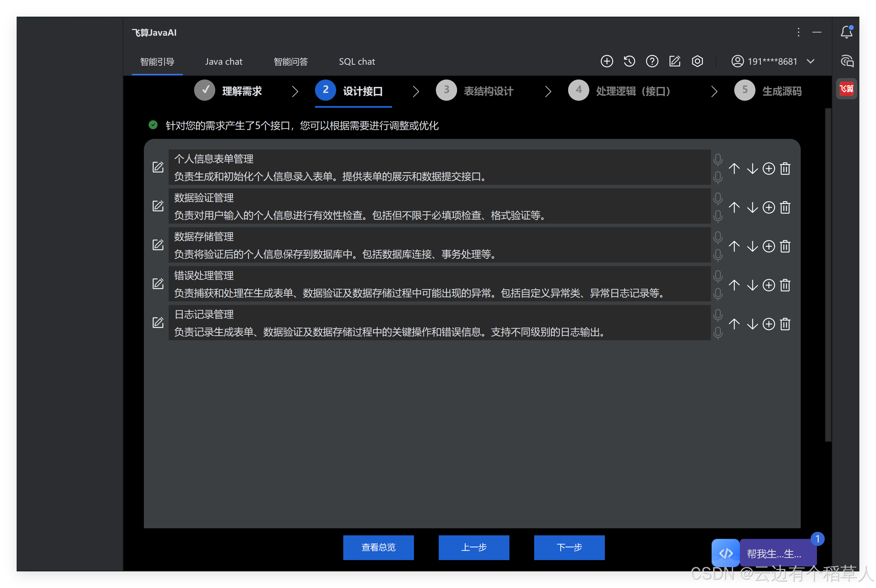The height and width of the screenshot is (588, 876).
Task: Click the 数据验证管理 description text
Action: point(361,215)
